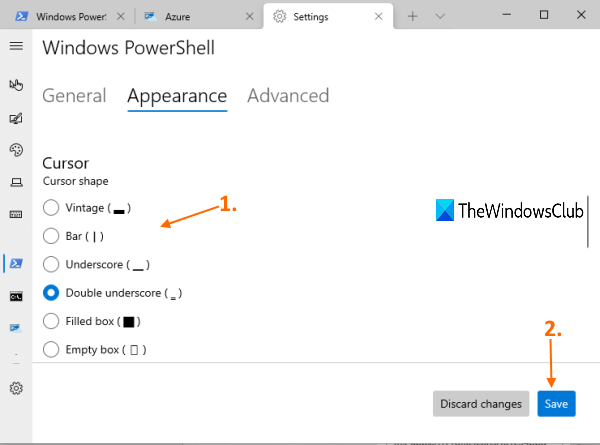The width and height of the screenshot is (600, 445).
Task: Select Command Prompt profile in sidebar
Action: pyautogui.click(x=16, y=296)
